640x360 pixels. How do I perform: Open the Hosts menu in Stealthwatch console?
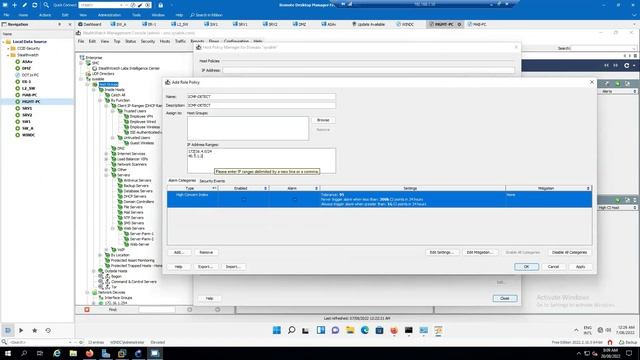click(165, 41)
